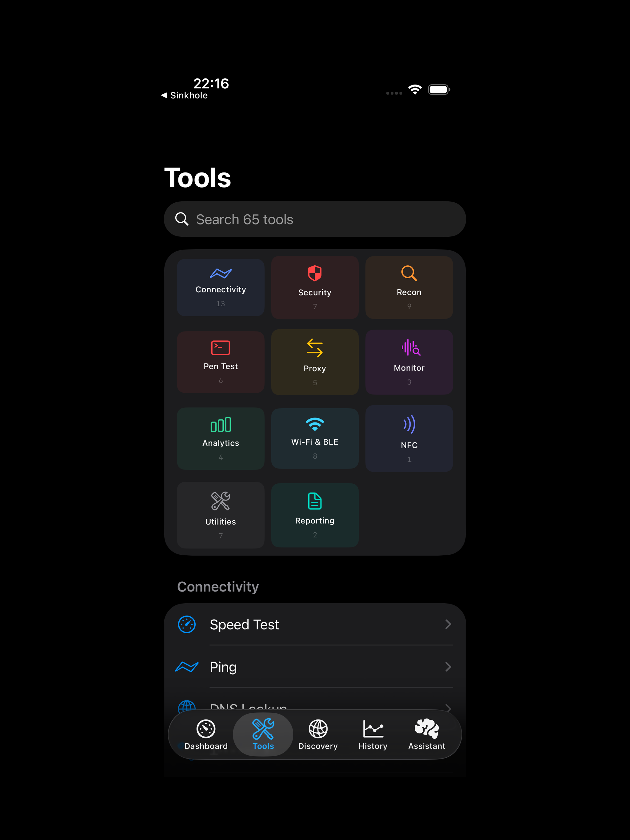Open the Security shield icon

(315, 273)
